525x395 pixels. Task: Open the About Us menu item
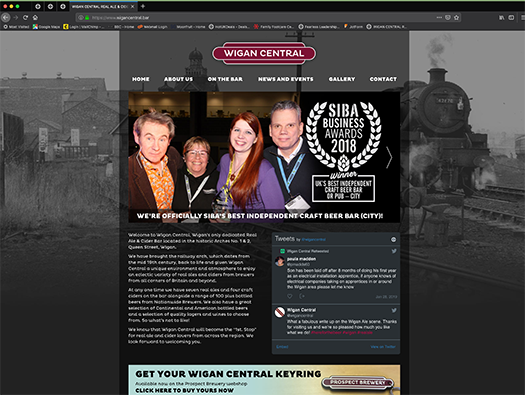click(178, 79)
